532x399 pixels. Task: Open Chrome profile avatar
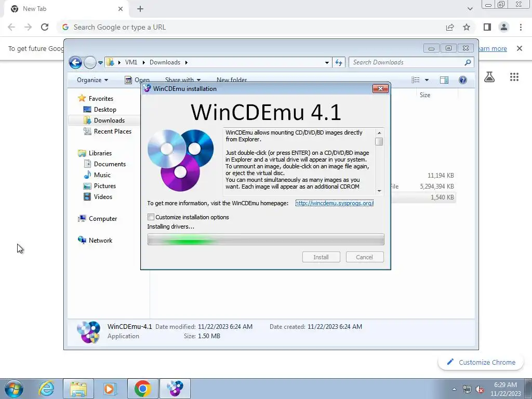pos(504,27)
